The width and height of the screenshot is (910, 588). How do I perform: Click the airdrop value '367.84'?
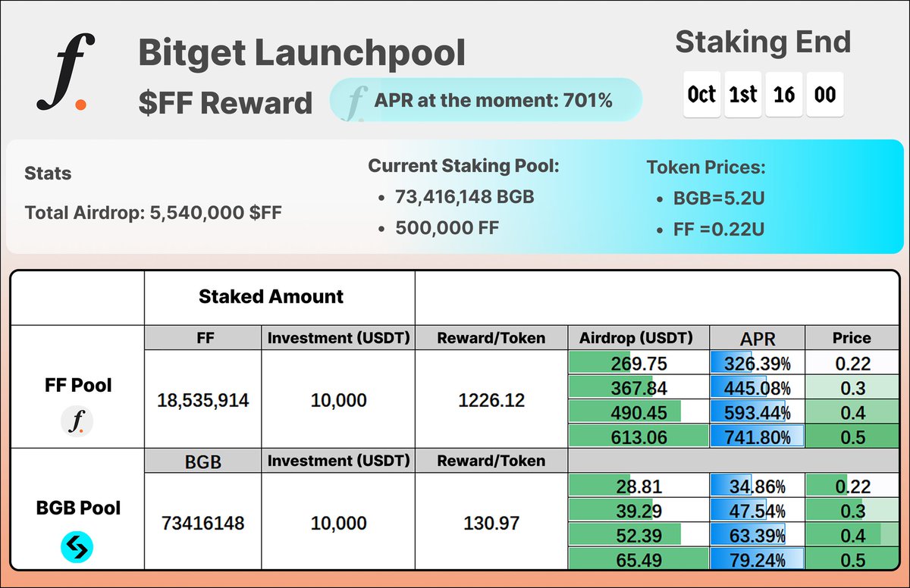[x=638, y=387]
